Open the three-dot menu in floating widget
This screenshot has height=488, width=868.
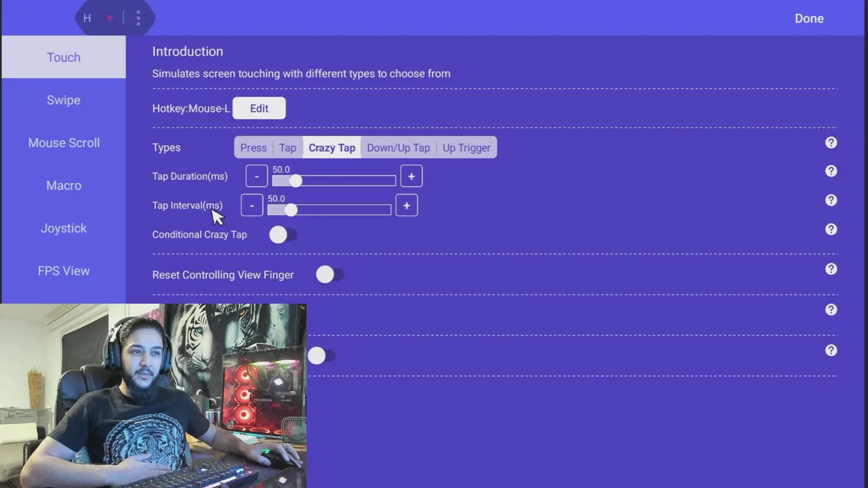[138, 18]
